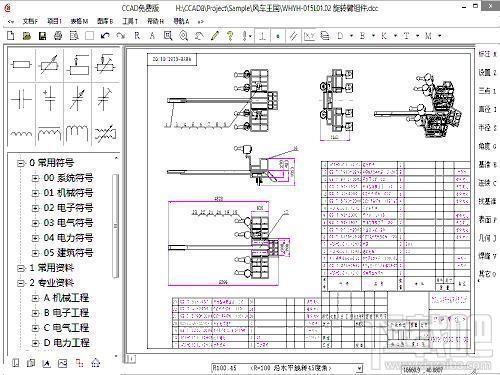The image size is (500, 375).
Task: Click the 其它 button in the right panel
Action: 487,274
